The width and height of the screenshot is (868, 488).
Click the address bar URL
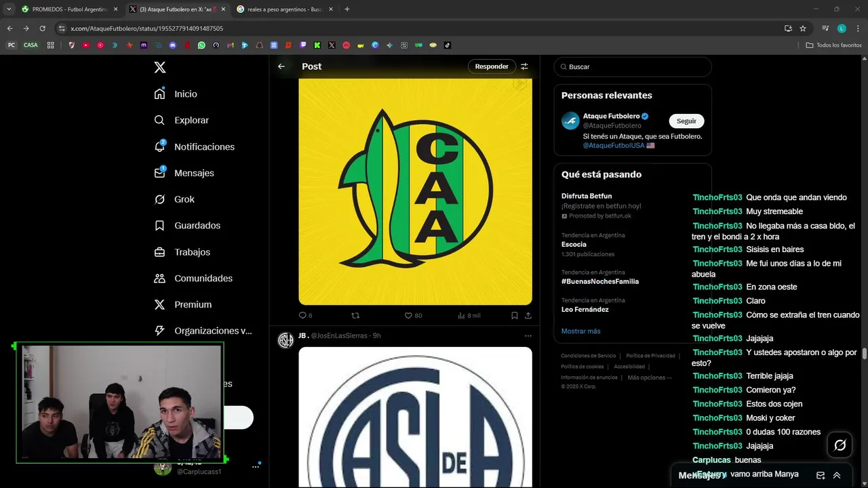[146, 28]
